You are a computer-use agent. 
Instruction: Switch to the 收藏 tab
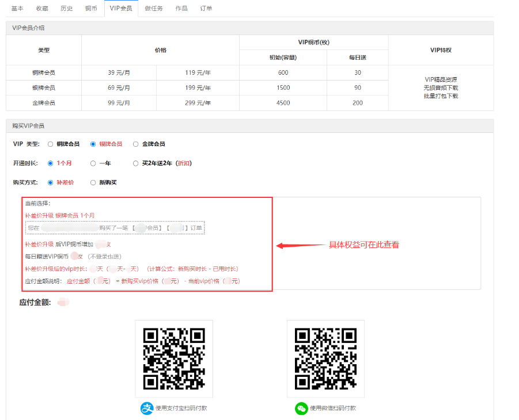coord(42,8)
